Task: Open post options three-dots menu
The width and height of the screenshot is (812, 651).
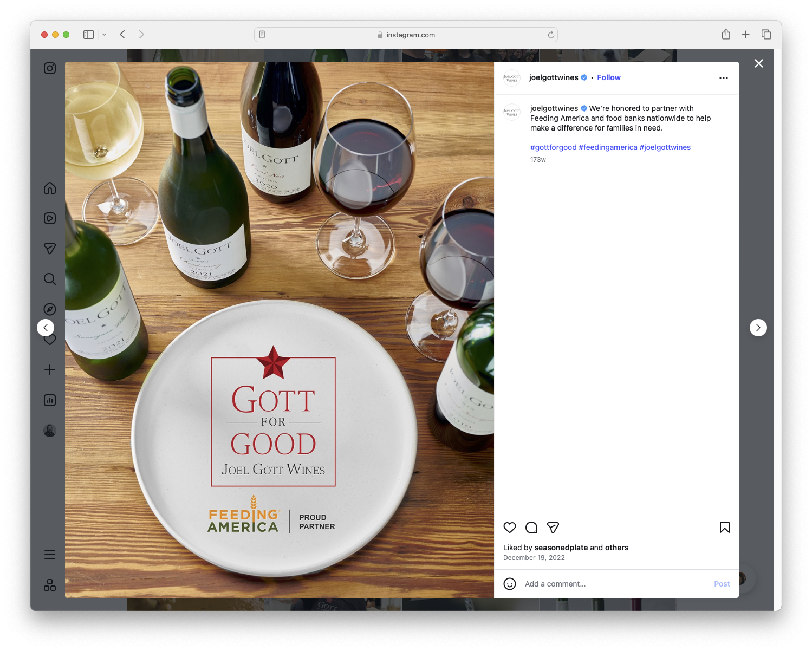Action: pyautogui.click(x=724, y=78)
